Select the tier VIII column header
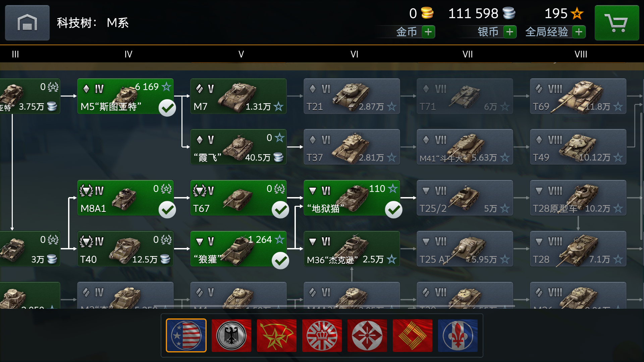 pyautogui.click(x=581, y=54)
